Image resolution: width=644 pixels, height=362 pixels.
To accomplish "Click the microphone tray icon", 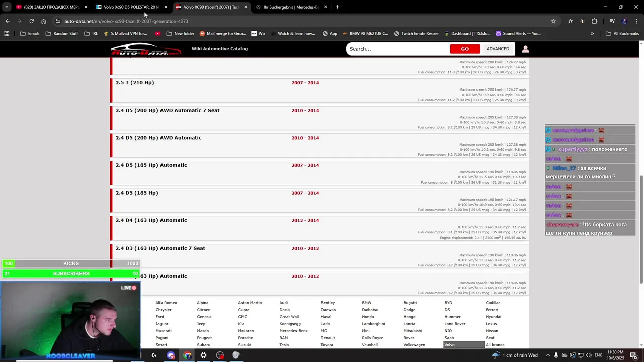I will pyautogui.click(x=556, y=355).
